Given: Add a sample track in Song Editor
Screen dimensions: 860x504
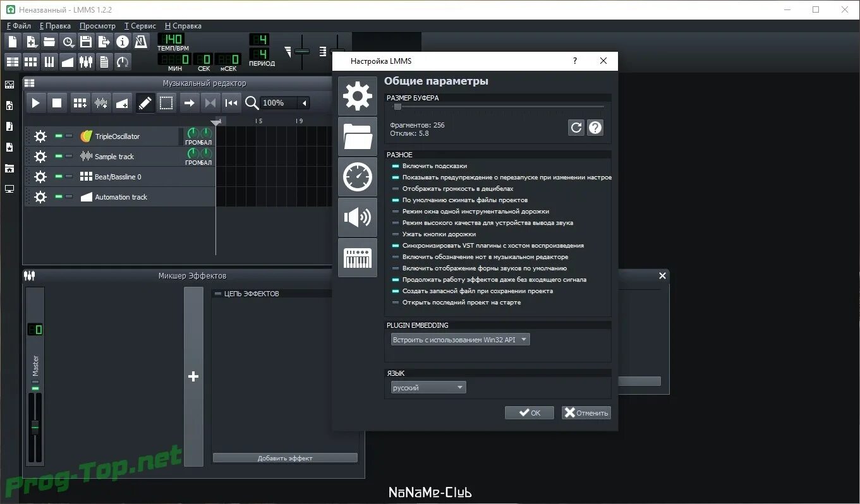Looking at the screenshot, I should pos(101,103).
